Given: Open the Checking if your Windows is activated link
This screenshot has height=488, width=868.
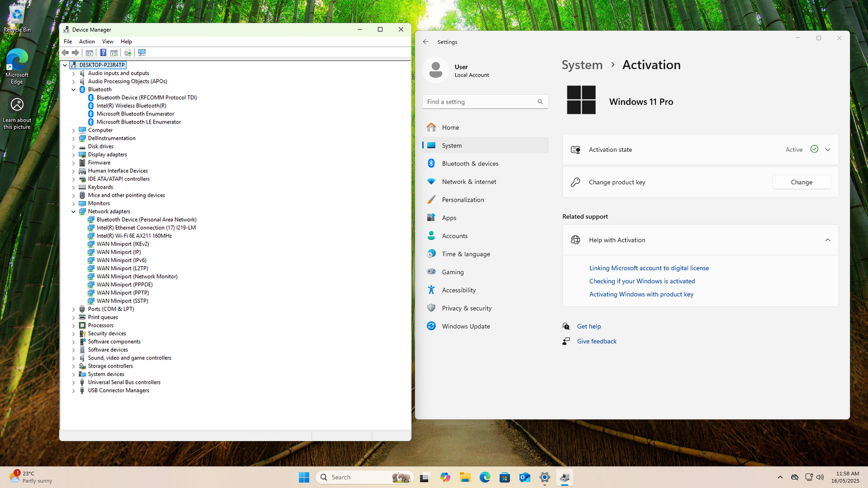Looking at the screenshot, I should point(642,281).
